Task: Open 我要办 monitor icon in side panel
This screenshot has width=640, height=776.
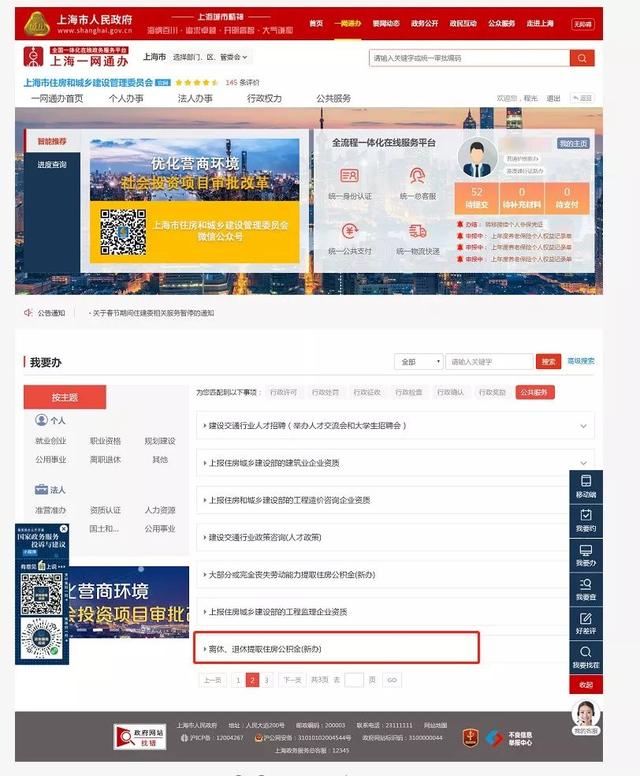Action: (x=586, y=550)
